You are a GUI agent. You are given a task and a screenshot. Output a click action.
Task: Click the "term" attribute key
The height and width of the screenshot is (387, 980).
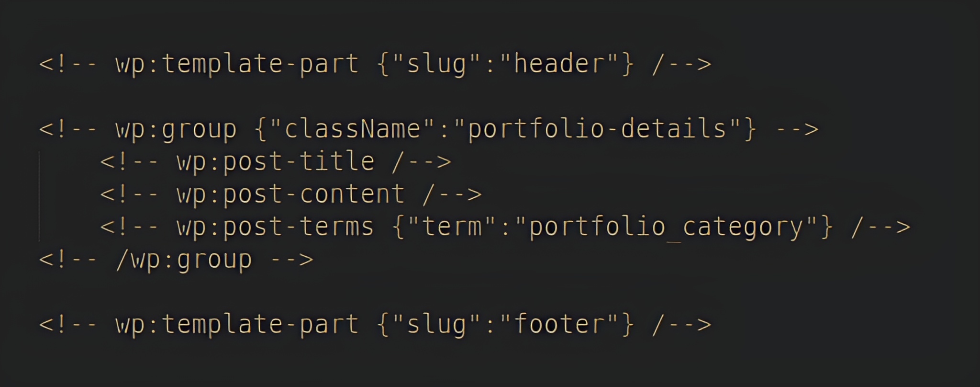[452, 227]
